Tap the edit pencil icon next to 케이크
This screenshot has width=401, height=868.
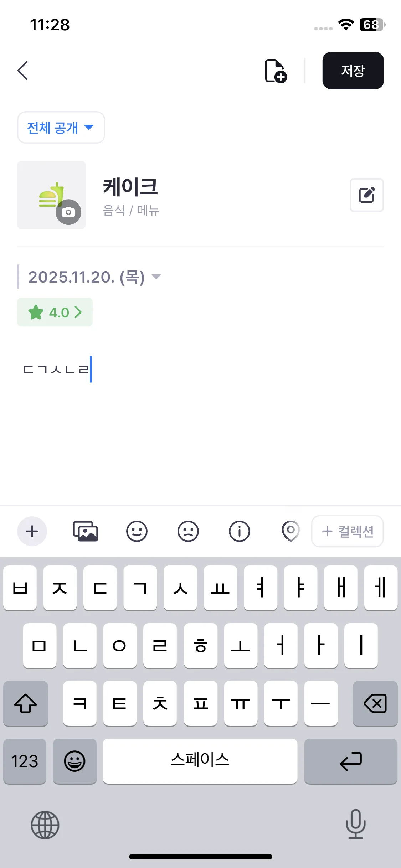coord(366,195)
